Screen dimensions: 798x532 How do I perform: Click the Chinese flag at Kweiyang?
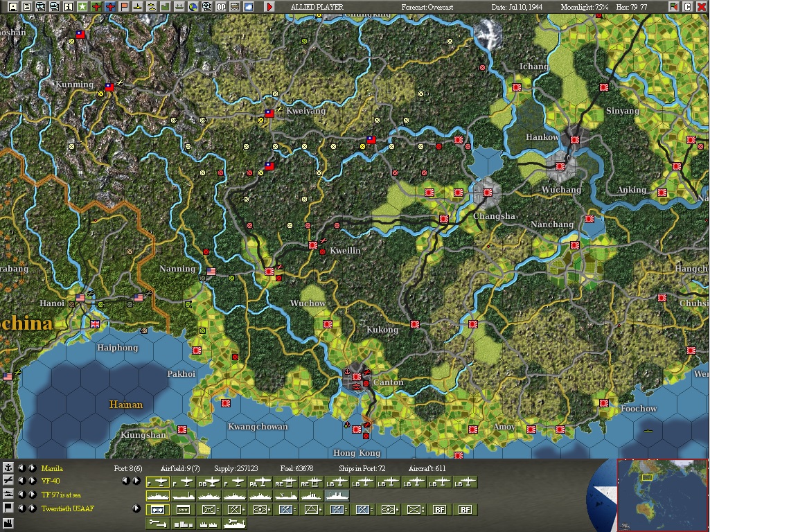coord(269,114)
